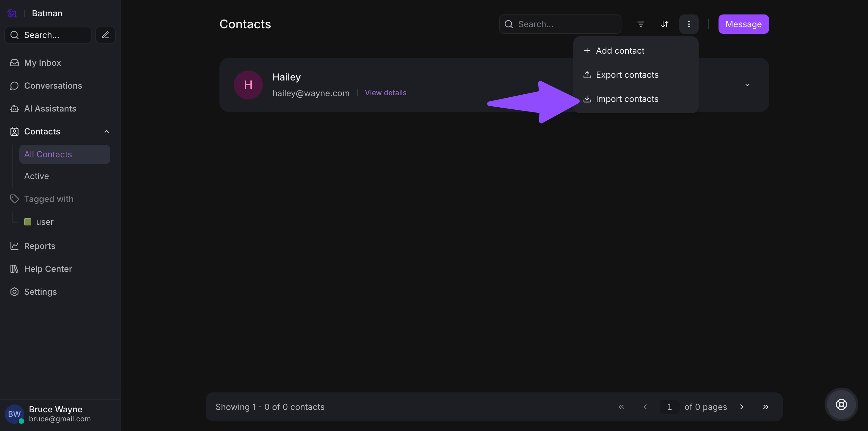Open Hailey's View details link
The width and height of the screenshot is (868, 431).
tap(385, 93)
